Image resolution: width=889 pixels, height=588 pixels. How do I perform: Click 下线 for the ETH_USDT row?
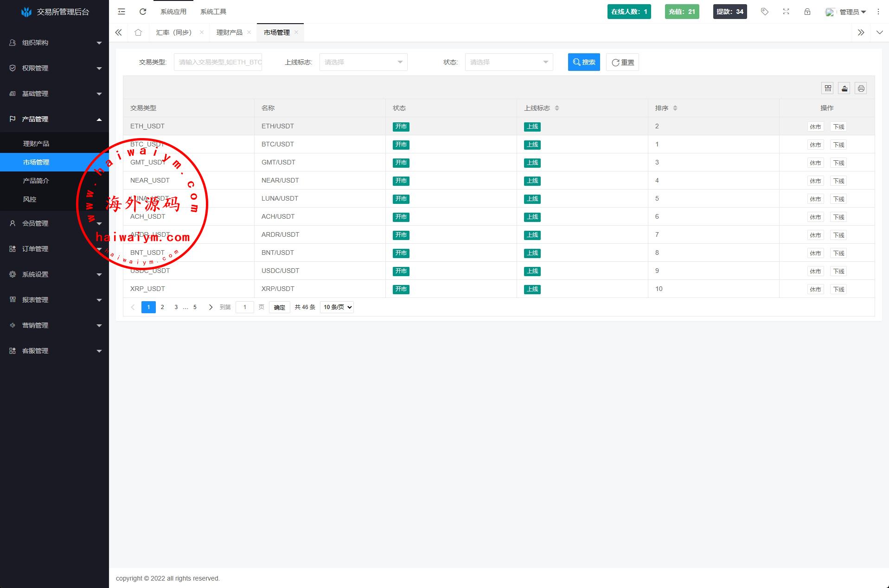pos(838,127)
